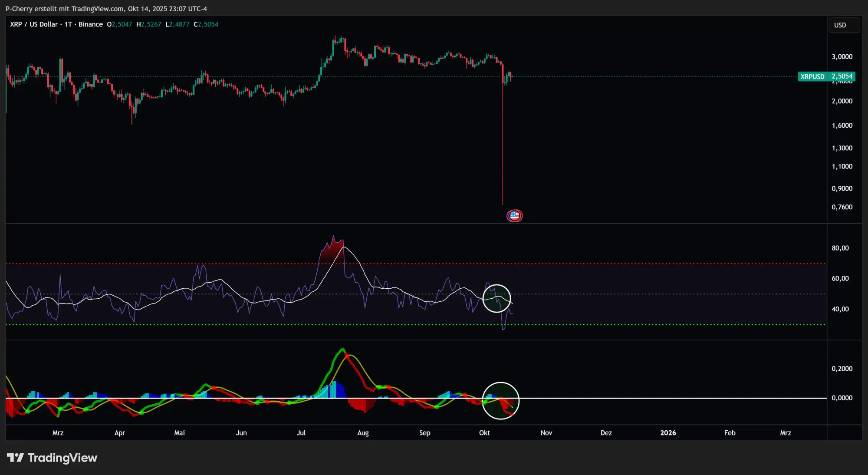This screenshot has height=475, width=868.
Task: Open the USD currency selector
Action: click(x=843, y=25)
